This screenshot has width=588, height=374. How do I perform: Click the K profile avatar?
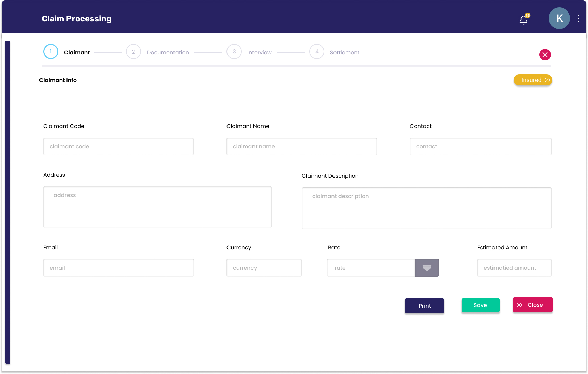559,18
